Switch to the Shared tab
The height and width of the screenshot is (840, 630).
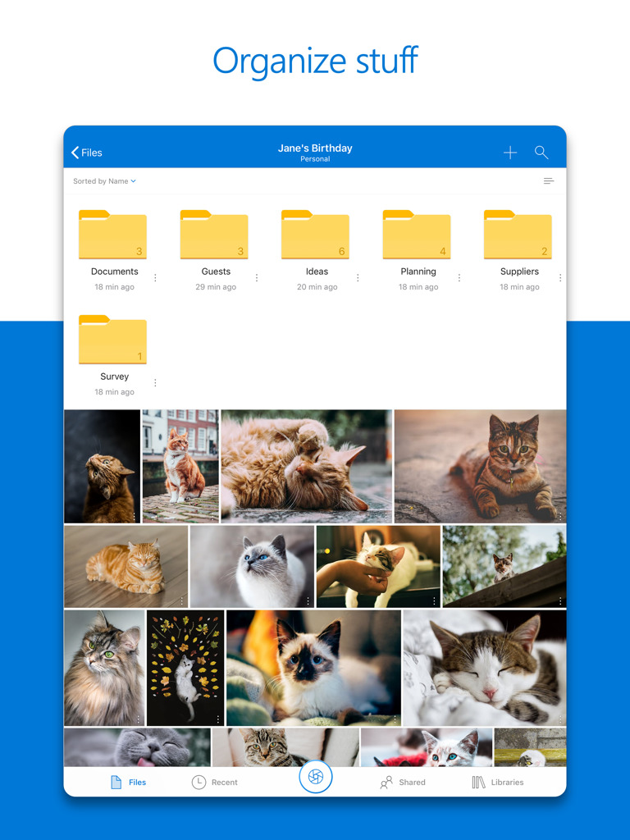pos(403,783)
